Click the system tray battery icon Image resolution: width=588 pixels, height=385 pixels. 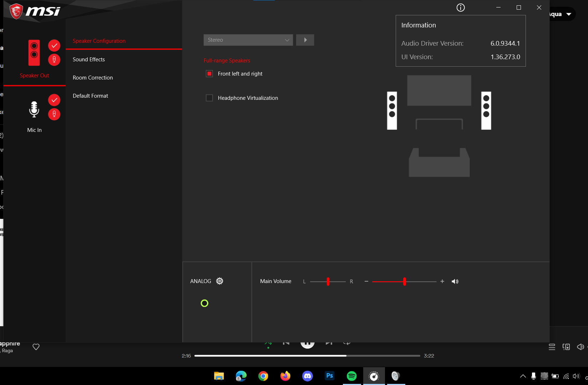[555, 376]
